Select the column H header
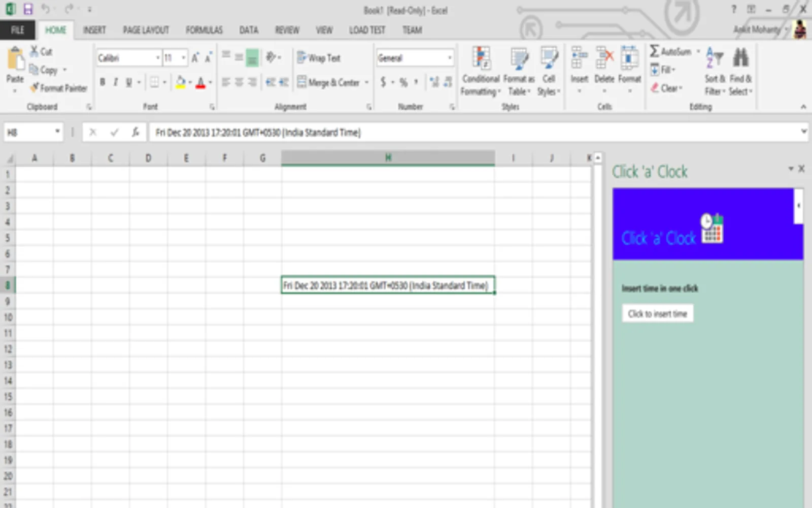 tap(388, 158)
